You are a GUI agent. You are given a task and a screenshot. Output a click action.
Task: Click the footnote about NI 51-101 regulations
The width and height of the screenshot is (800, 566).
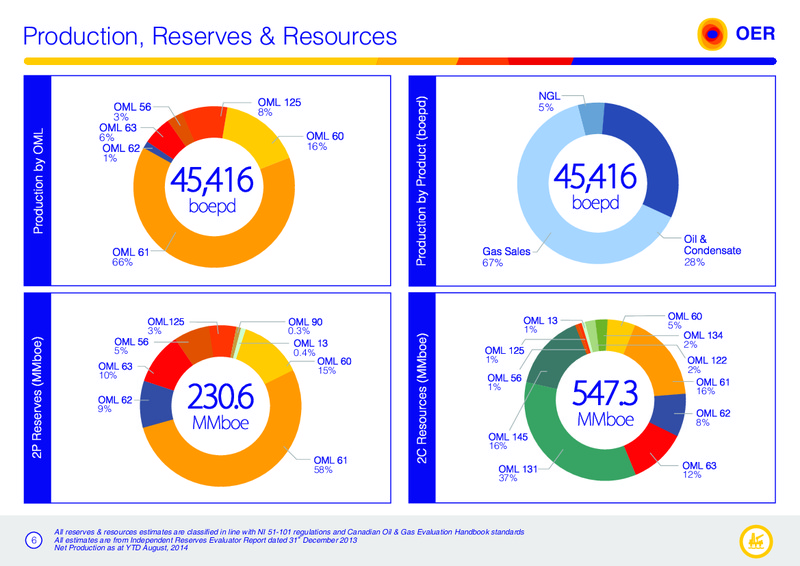coord(289,532)
